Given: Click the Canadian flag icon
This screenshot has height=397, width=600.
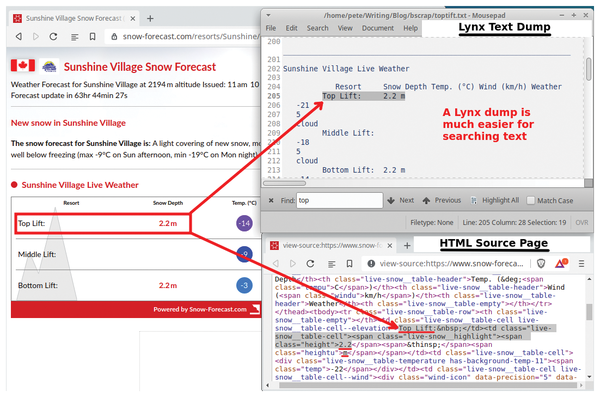Looking at the screenshot, I should tap(23, 65).
